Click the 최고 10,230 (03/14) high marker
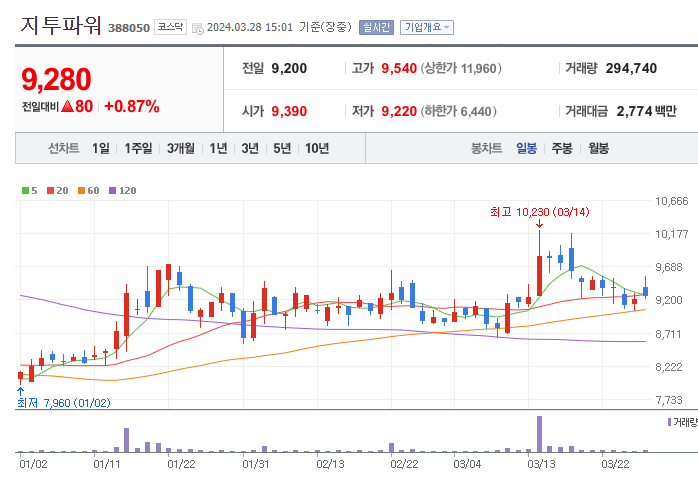The width and height of the screenshot is (698, 482). click(x=540, y=212)
